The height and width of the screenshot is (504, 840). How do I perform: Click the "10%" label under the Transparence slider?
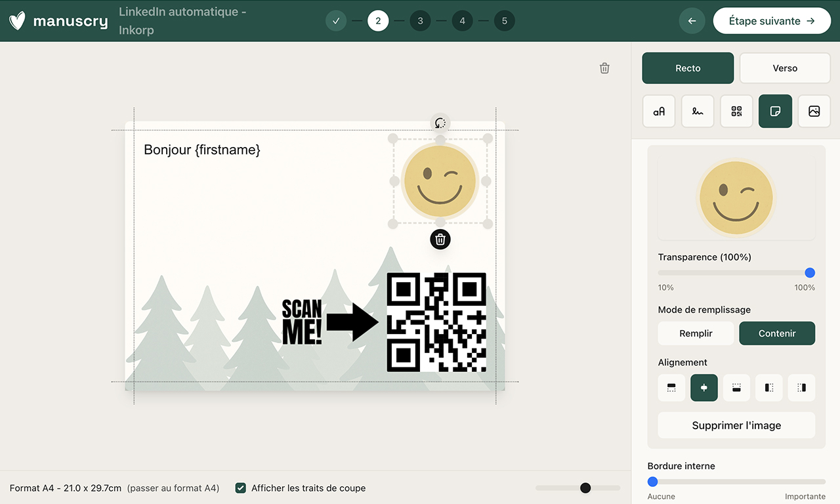point(666,287)
